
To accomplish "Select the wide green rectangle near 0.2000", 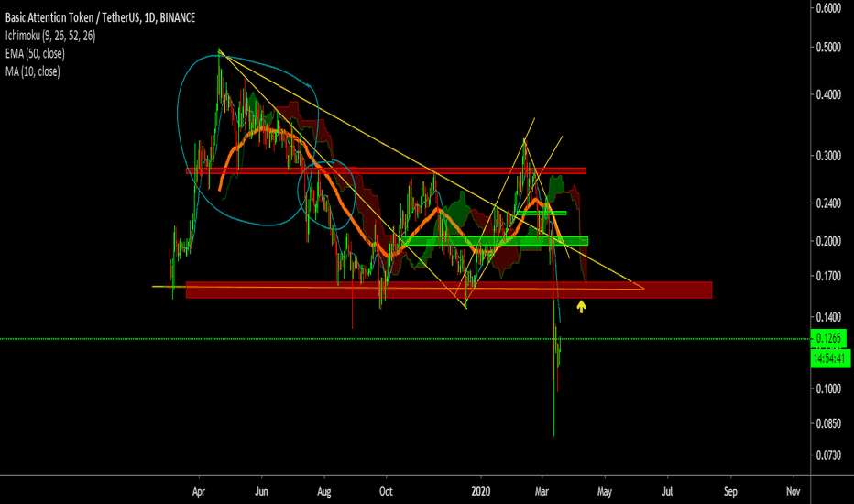I will tap(495, 241).
